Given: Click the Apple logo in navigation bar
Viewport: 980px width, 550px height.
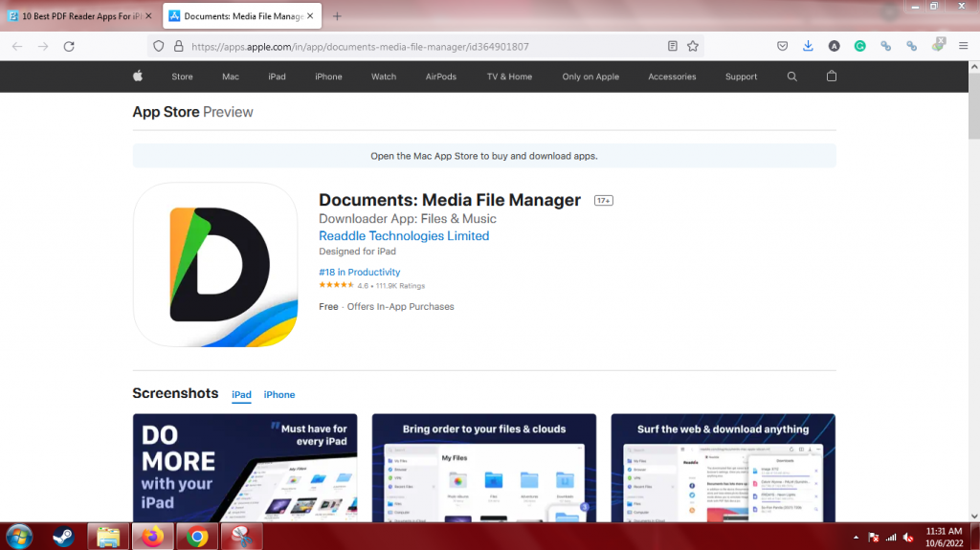Looking at the screenshot, I should 138,77.
